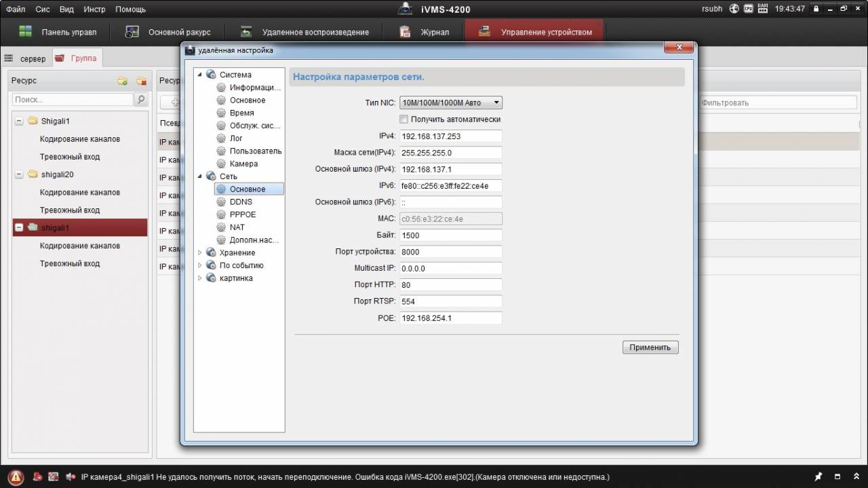The height and width of the screenshot is (488, 868).
Task: Collapse the Shigali1 group
Action: coord(19,121)
